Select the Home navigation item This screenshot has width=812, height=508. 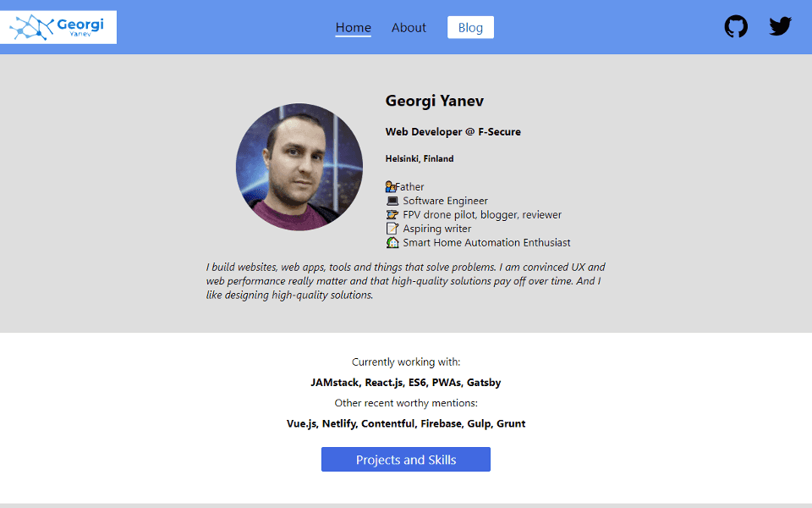pyautogui.click(x=353, y=27)
